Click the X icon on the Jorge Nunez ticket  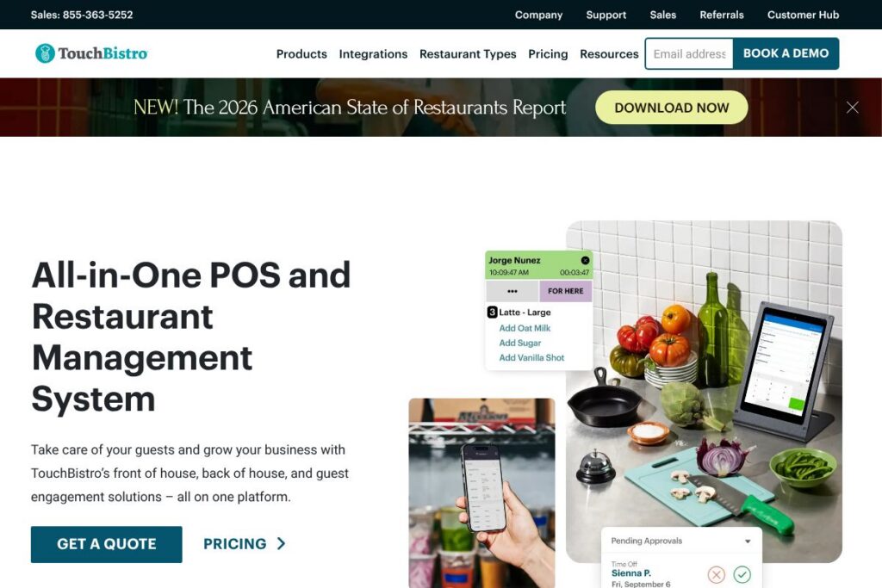point(585,260)
